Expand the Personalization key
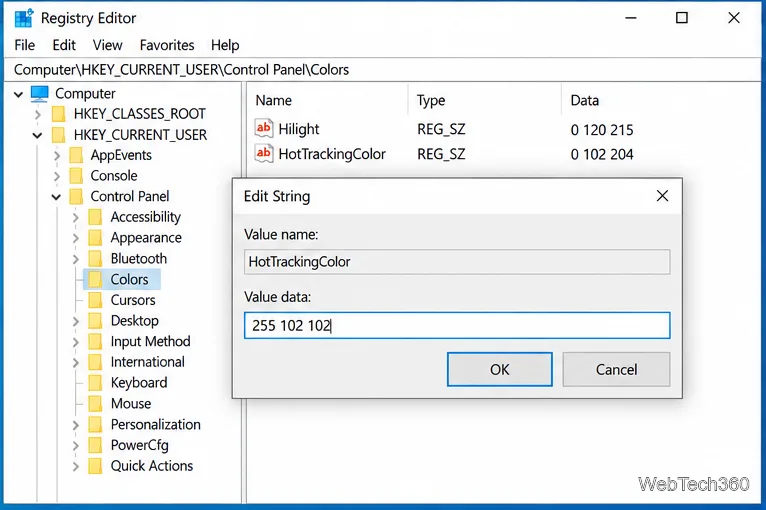 tap(76, 425)
